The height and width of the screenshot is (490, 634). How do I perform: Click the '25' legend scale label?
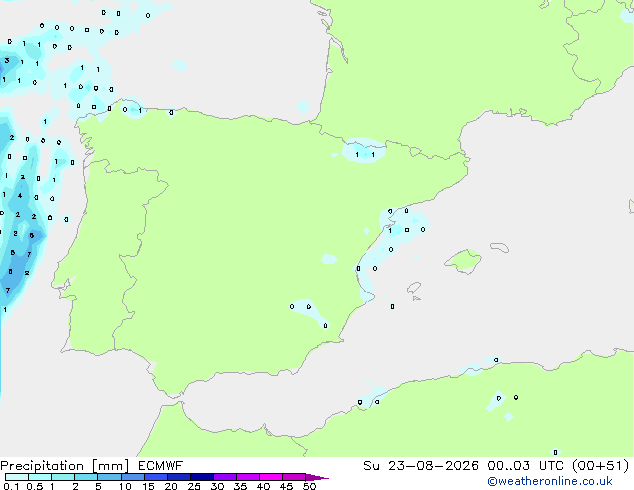tap(194, 486)
